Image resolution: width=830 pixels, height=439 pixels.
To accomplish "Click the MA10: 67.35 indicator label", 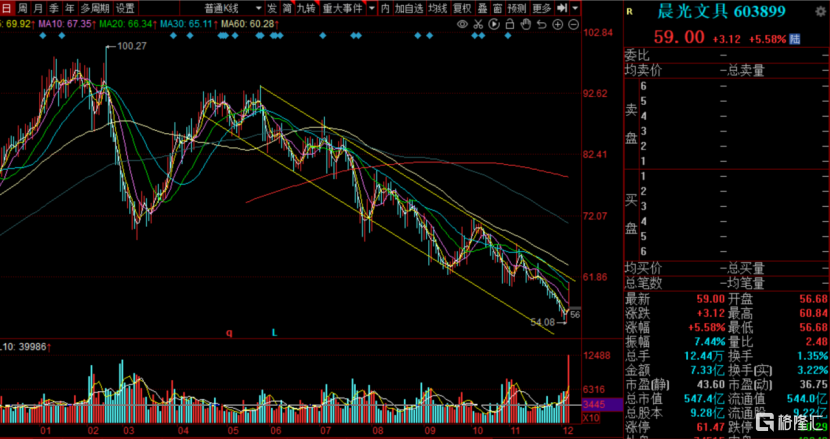I will point(66,24).
